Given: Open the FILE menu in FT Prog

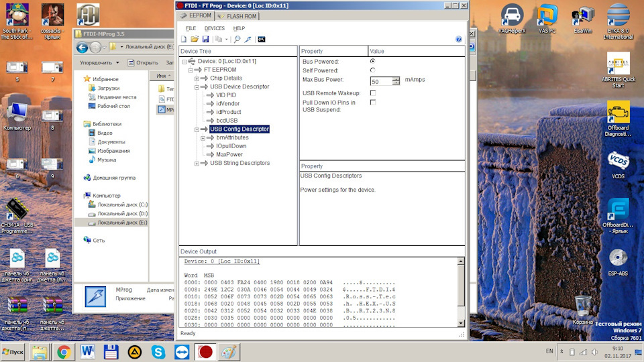Looking at the screenshot, I should coord(191,28).
